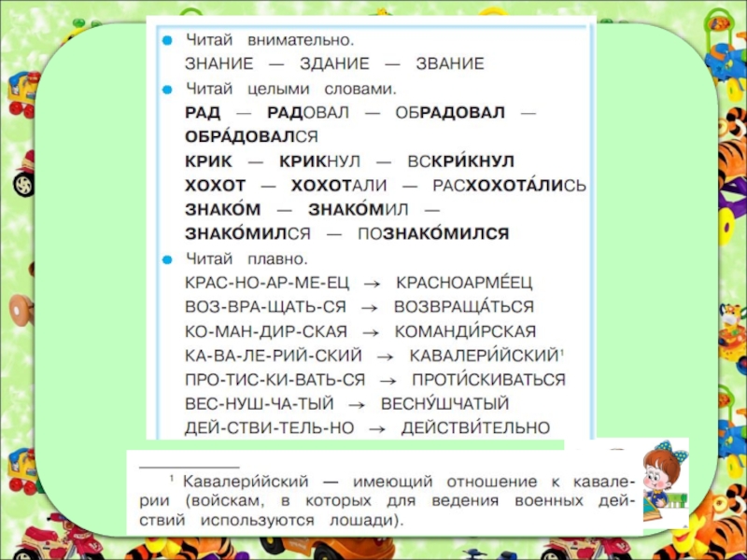The height and width of the screenshot is (560, 747).
Task: Click the heading 'Читай целыми словами.'
Action: pos(290,89)
